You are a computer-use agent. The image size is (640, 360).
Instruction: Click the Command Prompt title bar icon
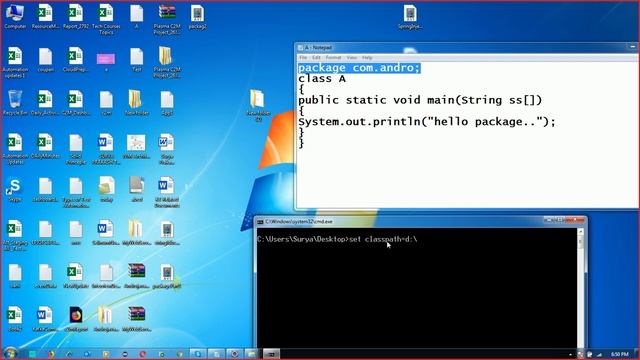(x=260, y=222)
